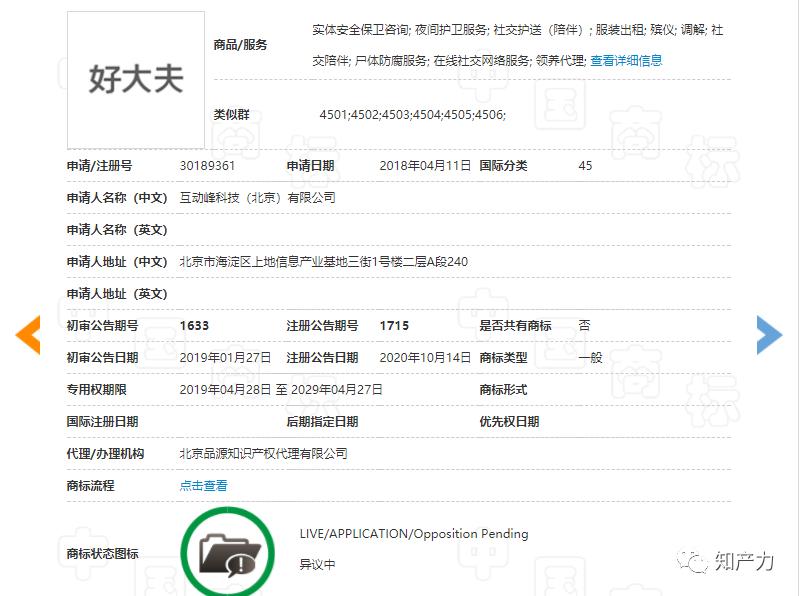This screenshot has height=596, width=800.
Task: Click the 好大夫 trademark image
Action: [x=136, y=80]
